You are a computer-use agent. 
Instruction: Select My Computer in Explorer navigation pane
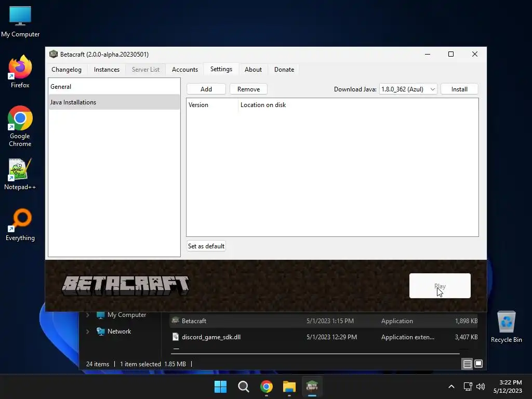point(127,315)
